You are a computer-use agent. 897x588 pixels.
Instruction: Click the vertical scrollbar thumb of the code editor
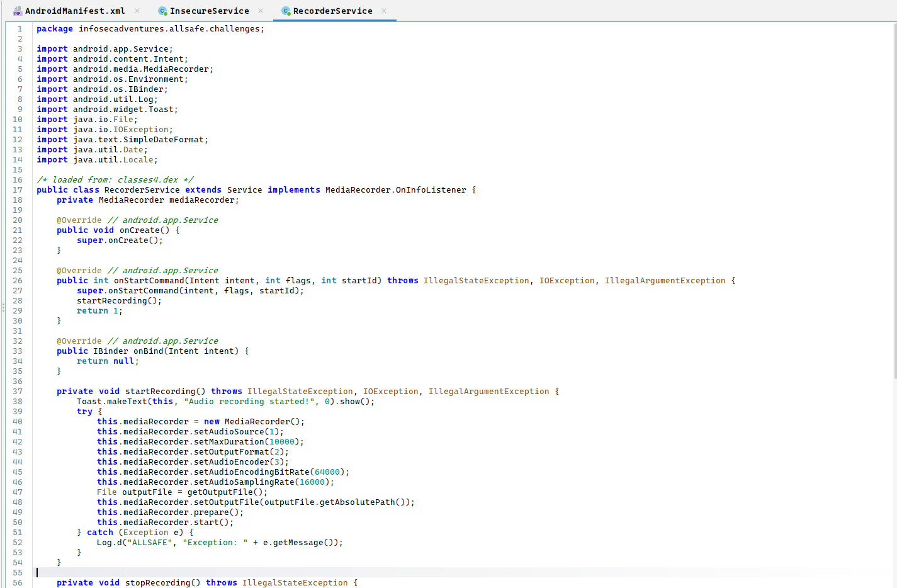[x=894, y=201]
